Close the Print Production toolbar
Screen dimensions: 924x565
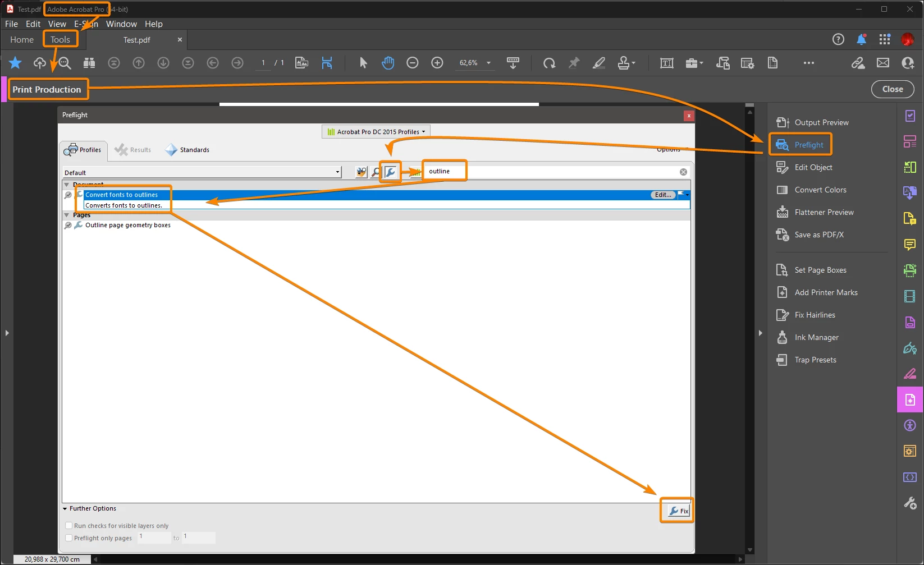pos(893,89)
